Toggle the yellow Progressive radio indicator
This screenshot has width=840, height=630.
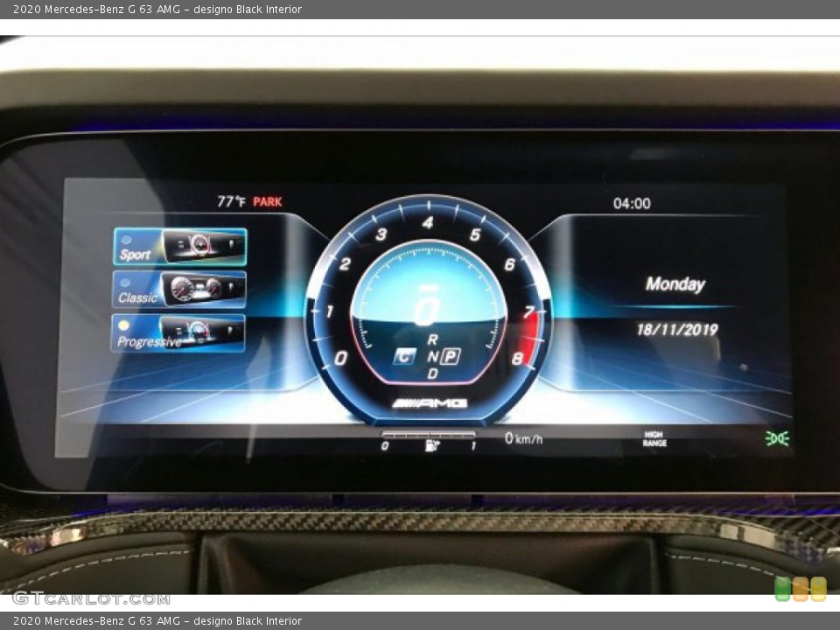(123, 325)
